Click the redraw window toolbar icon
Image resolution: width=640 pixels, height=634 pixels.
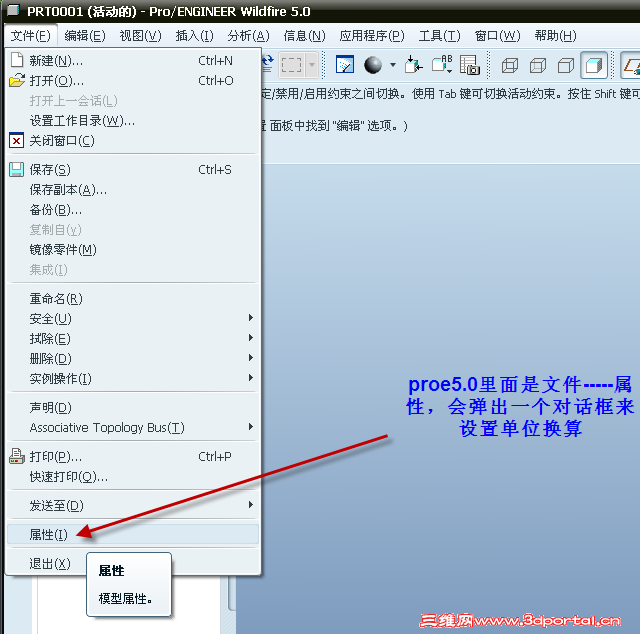click(x=345, y=65)
